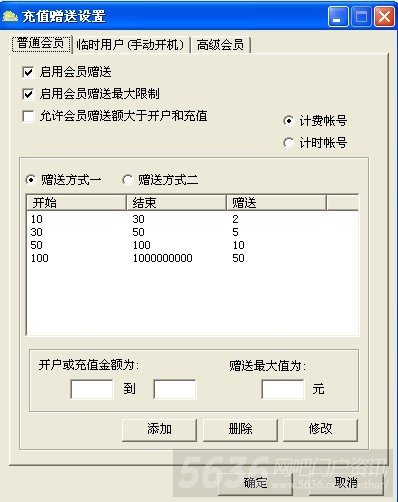Select the 计费帐号 radio button
Viewport: 398px width, 502px height.
[x=288, y=121]
